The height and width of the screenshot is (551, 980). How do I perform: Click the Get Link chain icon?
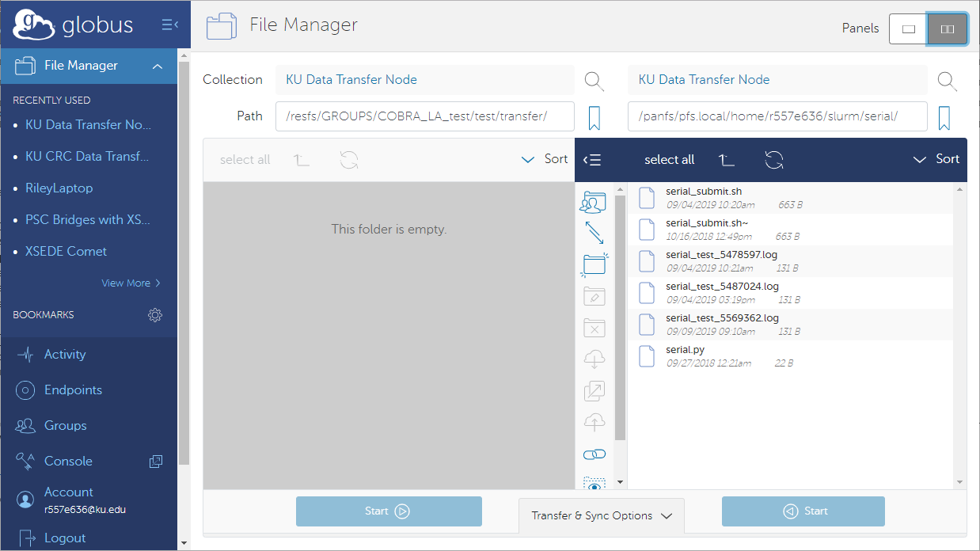click(594, 454)
